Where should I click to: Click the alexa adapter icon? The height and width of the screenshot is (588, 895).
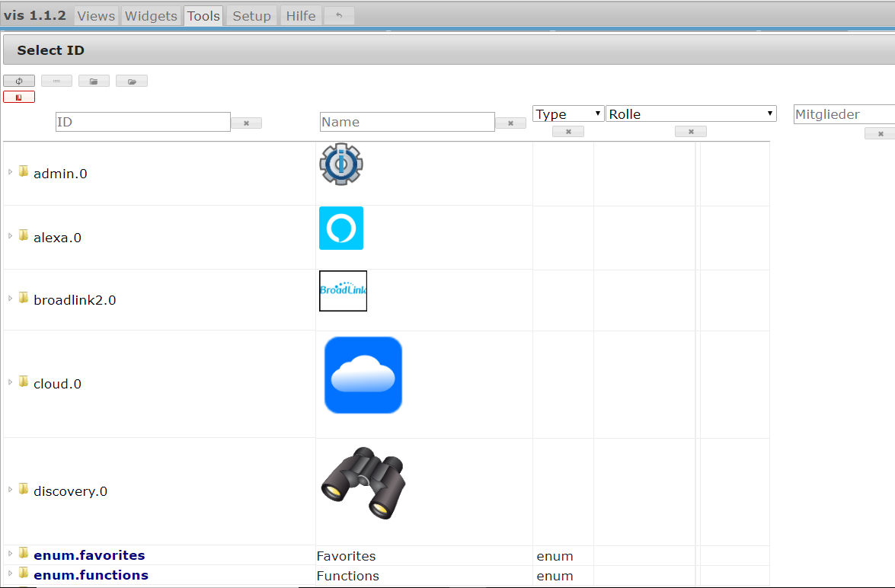[341, 228]
